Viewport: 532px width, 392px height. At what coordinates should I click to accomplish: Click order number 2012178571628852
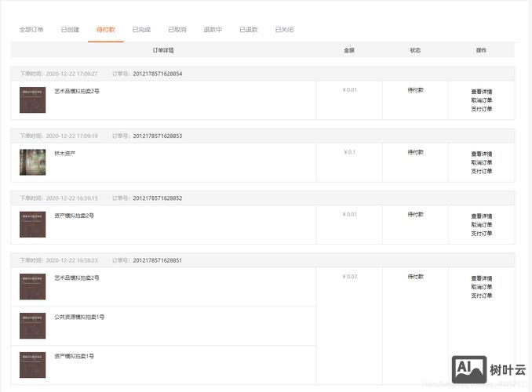pyautogui.click(x=158, y=198)
